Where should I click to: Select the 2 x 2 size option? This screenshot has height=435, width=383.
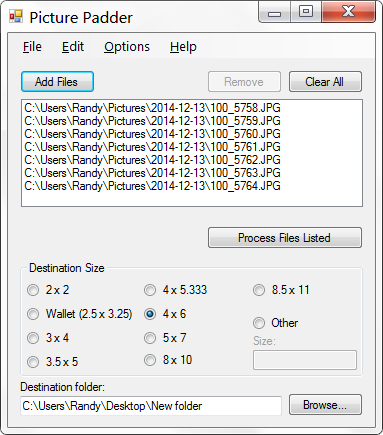point(33,290)
